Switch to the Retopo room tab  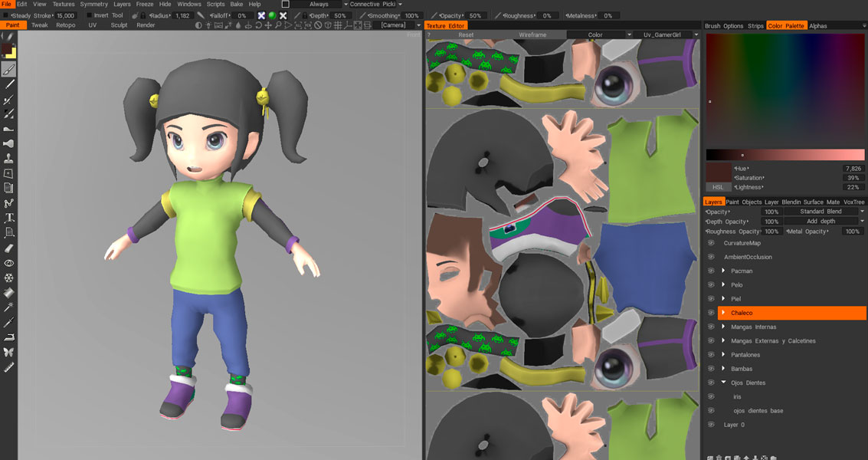pos(65,25)
